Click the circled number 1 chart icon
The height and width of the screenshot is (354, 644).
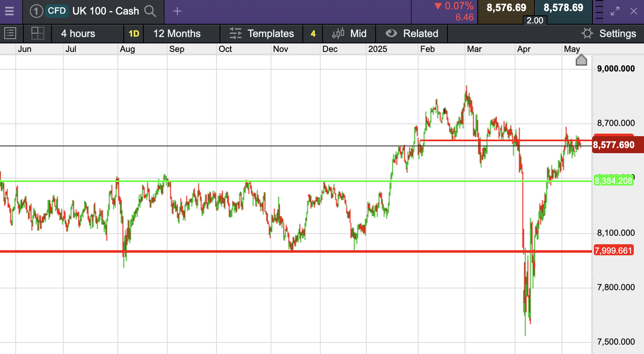click(x=36, y=11)
